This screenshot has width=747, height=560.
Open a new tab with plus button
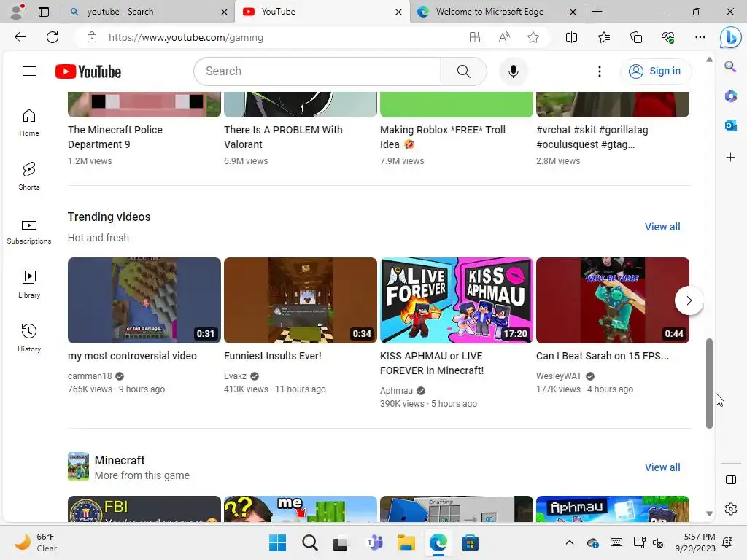click(x=597, y=12)
